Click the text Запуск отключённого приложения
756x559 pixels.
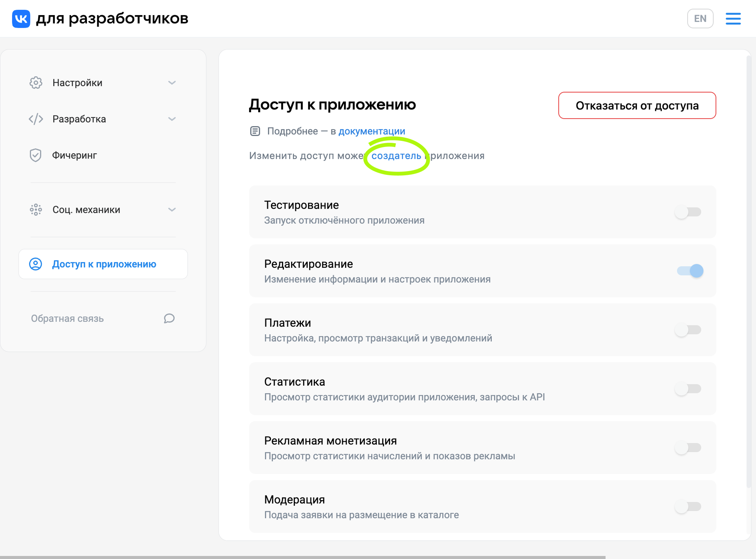344,220
